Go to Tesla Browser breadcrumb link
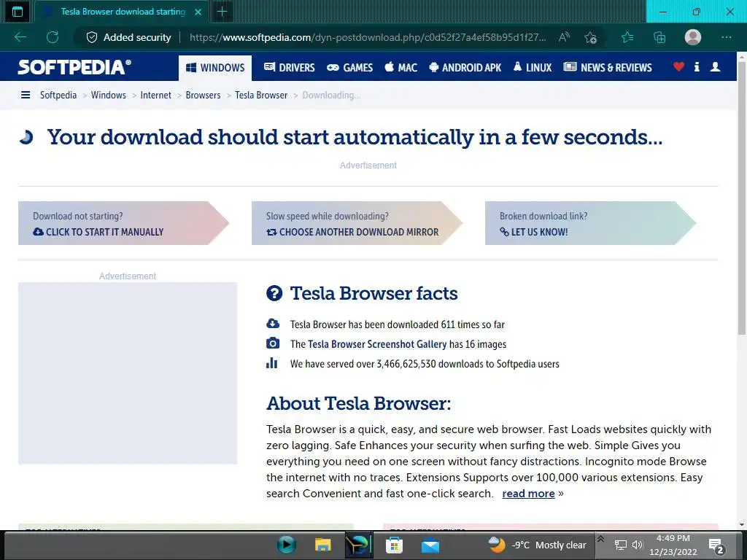The width and height of the screenshot is (747, 560). (261, 96)
